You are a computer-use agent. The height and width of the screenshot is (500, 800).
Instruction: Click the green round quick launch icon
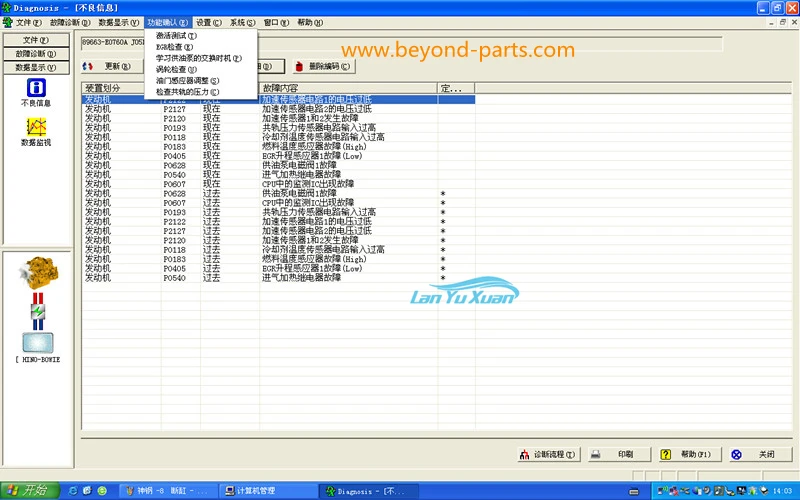point(102,491)
